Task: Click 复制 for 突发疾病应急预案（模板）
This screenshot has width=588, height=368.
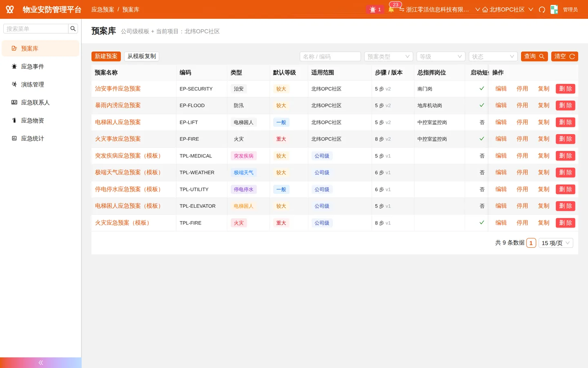Action: pyautogui.click(x=543, y=156)
